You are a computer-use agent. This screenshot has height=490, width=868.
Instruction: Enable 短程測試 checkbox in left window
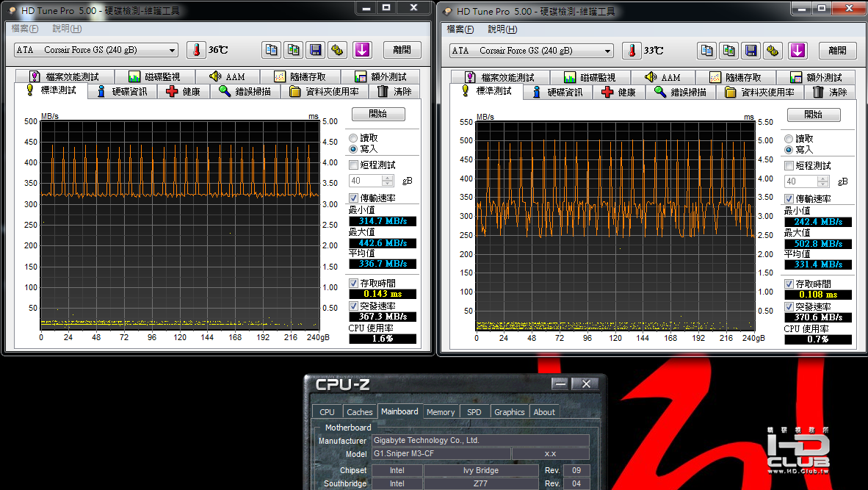pyautogui.click(x=354, y=165)
